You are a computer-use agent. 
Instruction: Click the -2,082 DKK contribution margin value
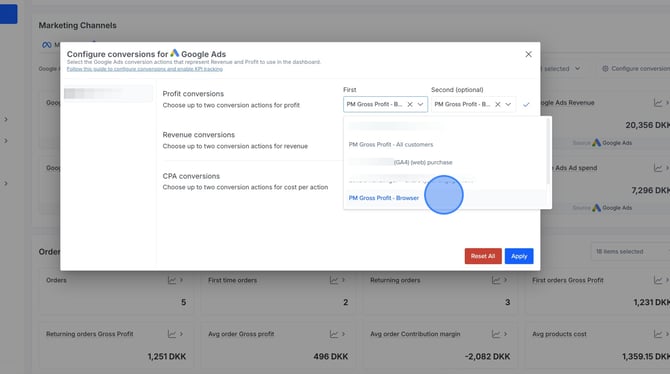(x=488, y=356)
